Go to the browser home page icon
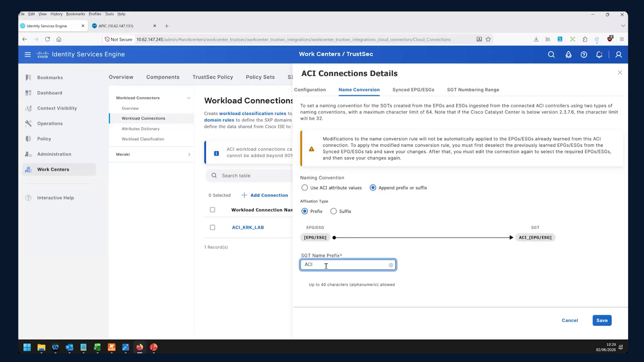The height and width of the screenshot is (362, 644). pyautogui.click(x=59, y=39)
